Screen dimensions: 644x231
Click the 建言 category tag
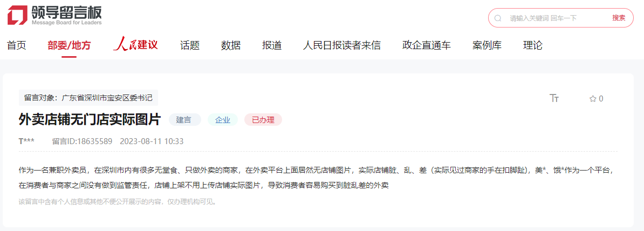184,120
